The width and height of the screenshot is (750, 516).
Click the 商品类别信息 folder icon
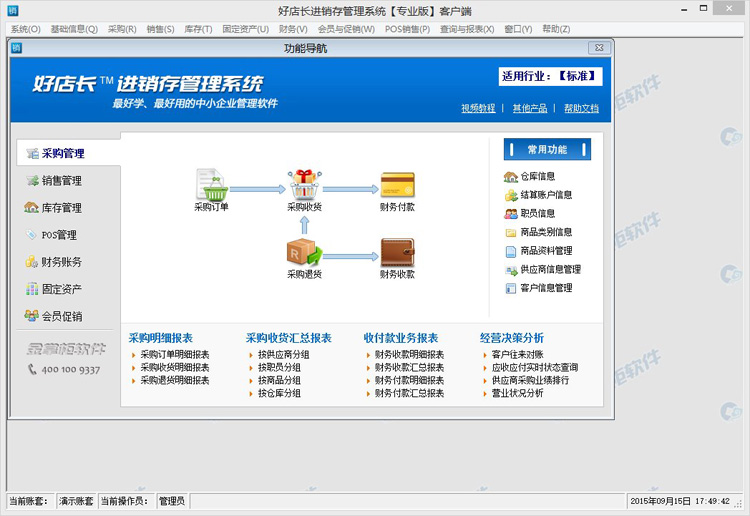(511, 233)
